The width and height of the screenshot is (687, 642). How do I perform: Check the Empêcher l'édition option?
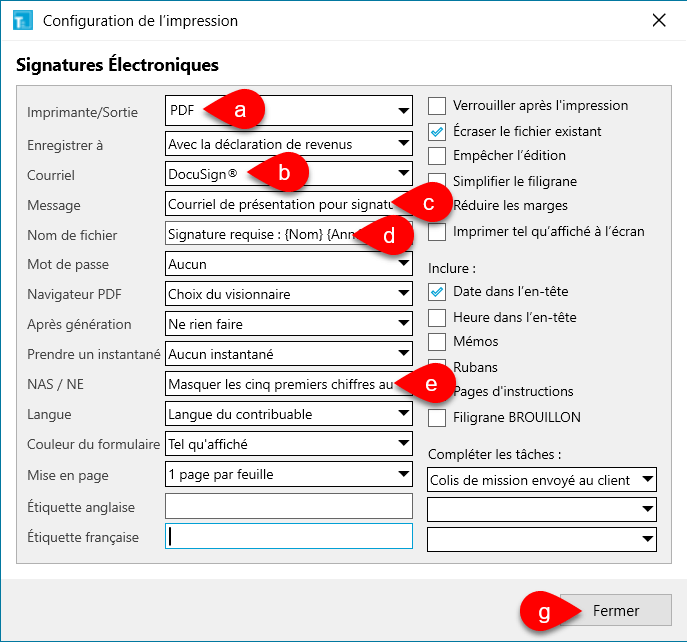click(437, 156)
